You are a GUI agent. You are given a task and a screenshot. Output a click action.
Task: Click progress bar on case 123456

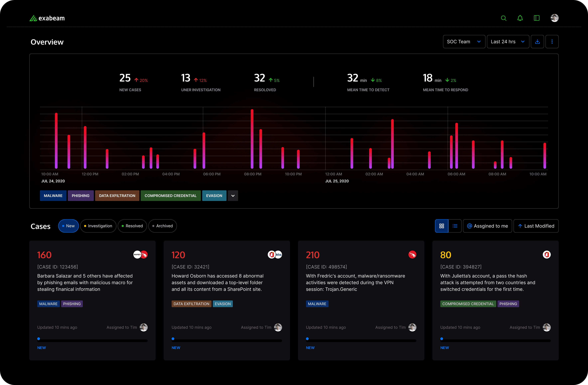92,340
